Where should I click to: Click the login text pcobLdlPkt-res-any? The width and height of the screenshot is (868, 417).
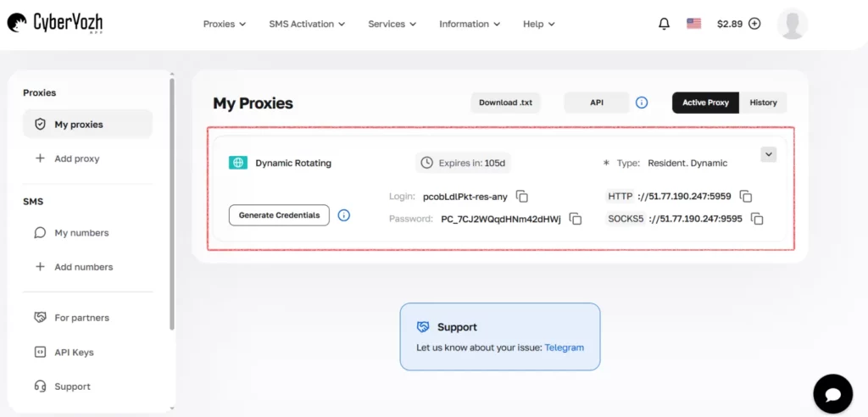point(465,197)
